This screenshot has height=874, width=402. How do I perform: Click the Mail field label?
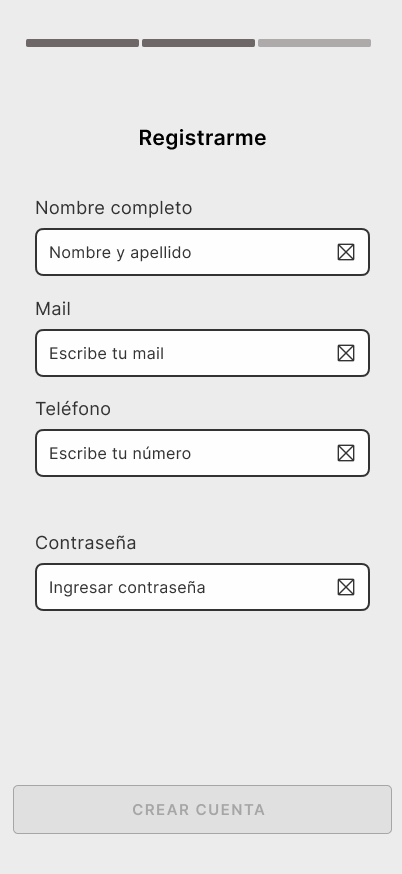pos(53,309)
